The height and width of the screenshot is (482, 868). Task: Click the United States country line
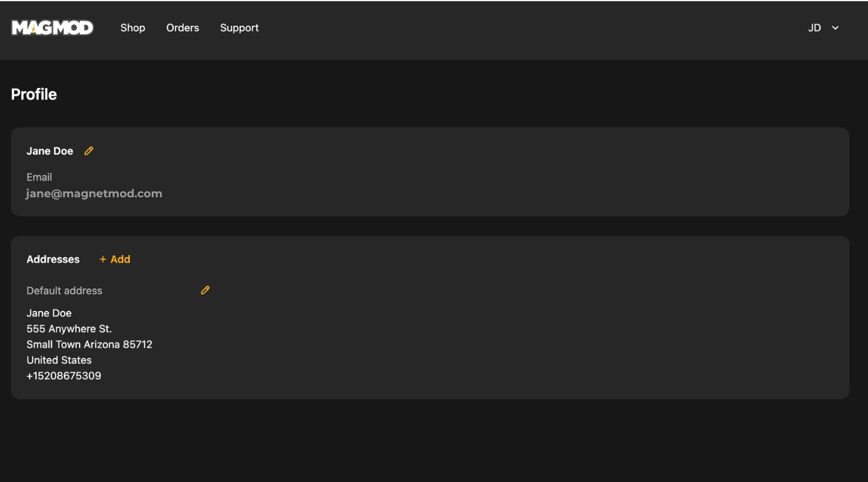[x=59, y=361]
